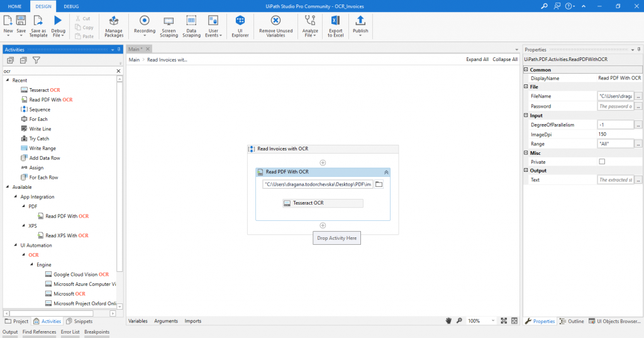Open the Output panel
Viewport: 644px width, 338px height.
10,332
